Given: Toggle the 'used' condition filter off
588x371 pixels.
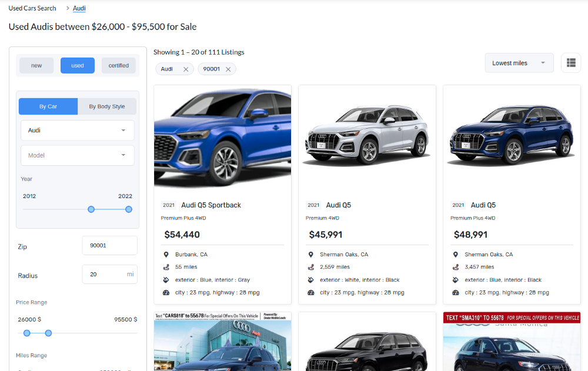Looking at the screenshot, I should [77, 65].
